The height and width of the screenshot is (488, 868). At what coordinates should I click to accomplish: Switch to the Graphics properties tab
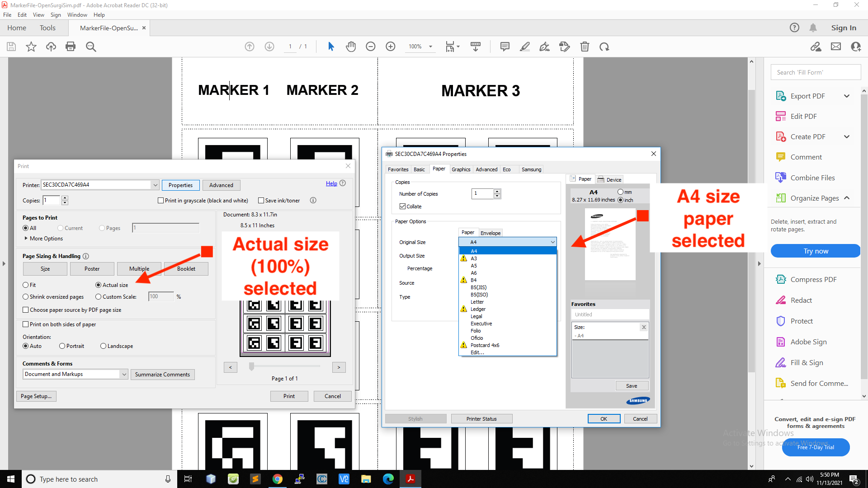click(x=461, y=169)
